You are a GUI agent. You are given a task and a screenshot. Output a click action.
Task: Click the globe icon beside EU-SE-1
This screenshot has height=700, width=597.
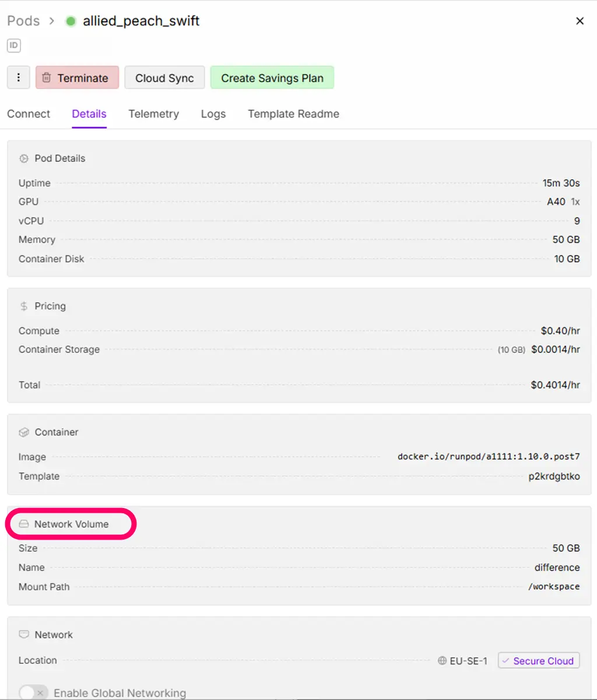[443, 661]
